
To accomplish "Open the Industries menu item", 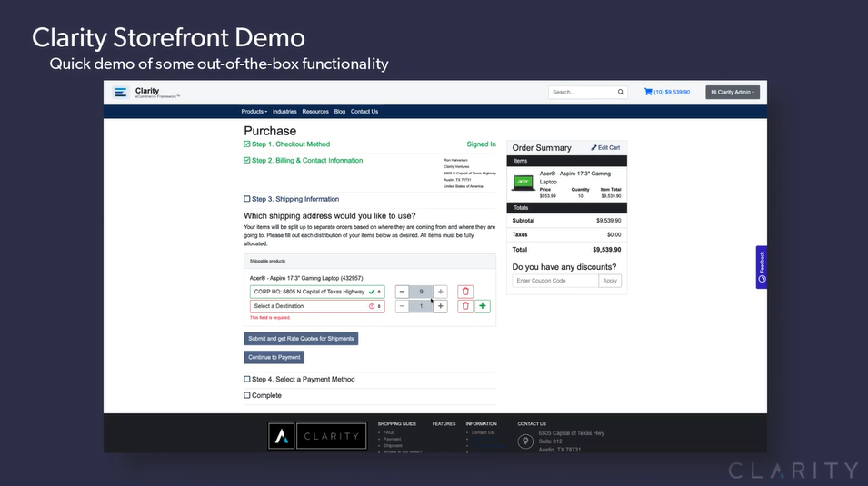I will (x=284, y=111).
